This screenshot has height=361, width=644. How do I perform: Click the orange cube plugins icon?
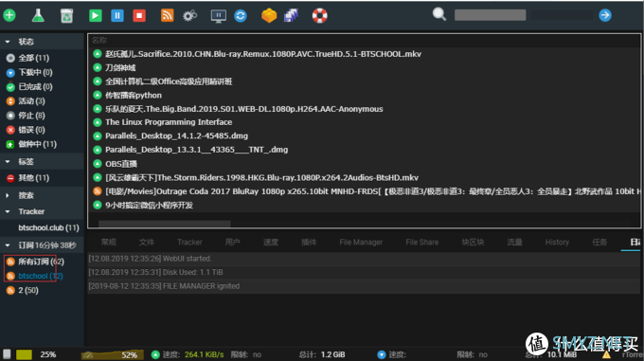269,15
